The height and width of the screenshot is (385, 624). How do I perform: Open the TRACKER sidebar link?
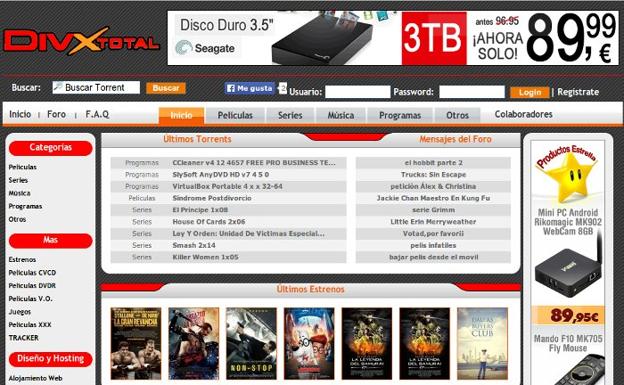(x=23, y=338)
